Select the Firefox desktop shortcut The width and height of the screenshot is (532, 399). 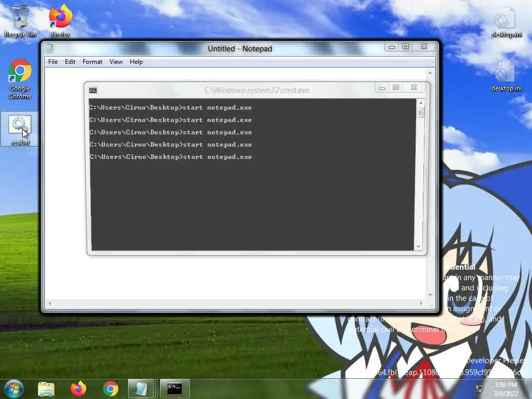[61, 21]
